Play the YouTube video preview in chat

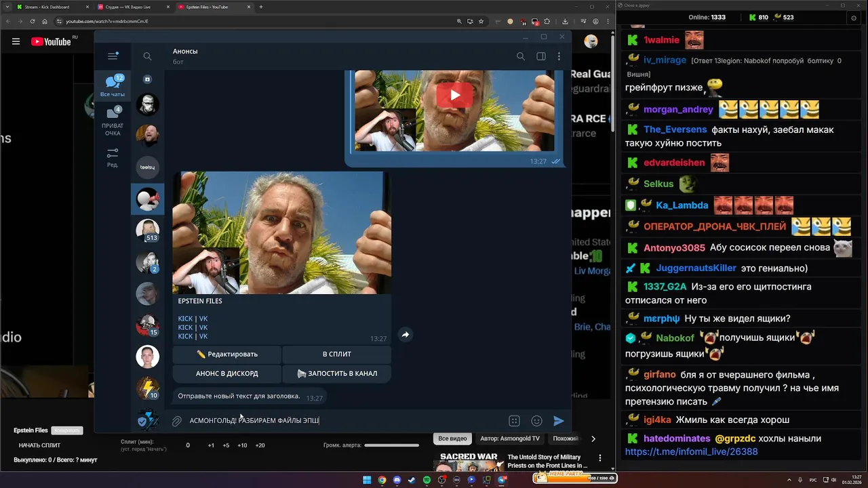454,95
